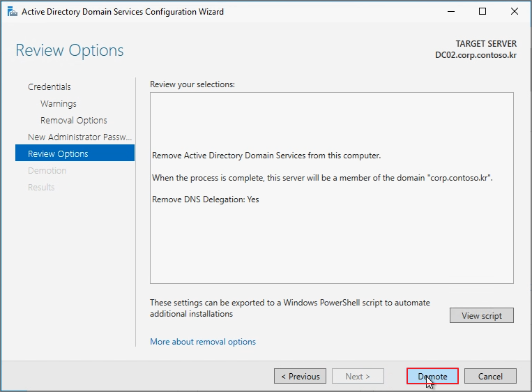Minimize the configuration wizard window

451,12
